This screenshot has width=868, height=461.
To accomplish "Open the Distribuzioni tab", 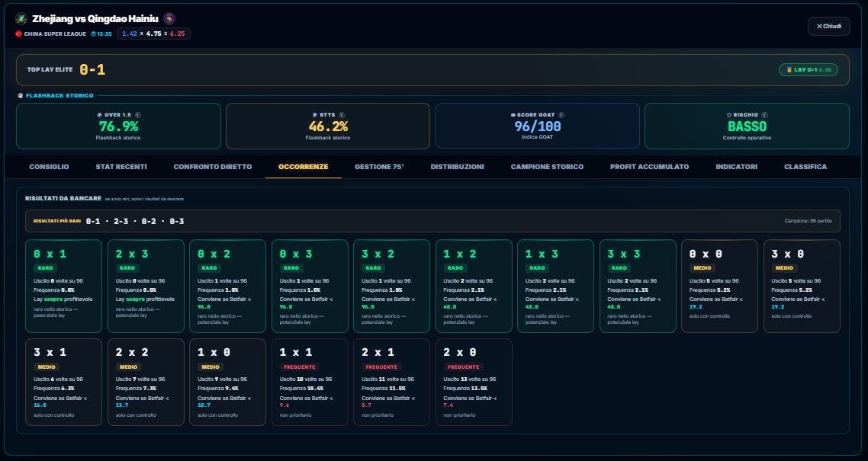I will tap(457, 166).
